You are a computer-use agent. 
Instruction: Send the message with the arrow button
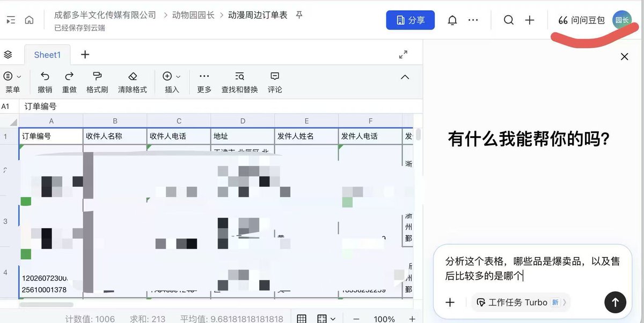point(615,302)
